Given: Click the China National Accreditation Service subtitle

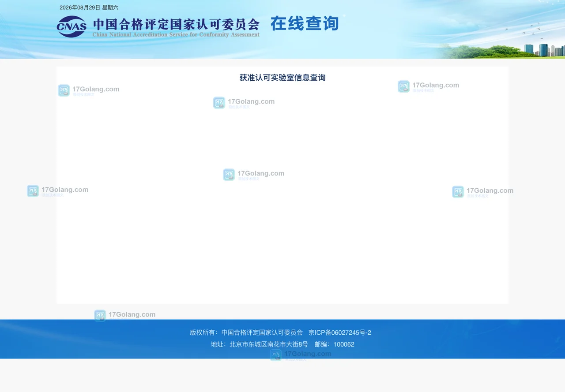Looking at the screenshot, I should (176, 34).
